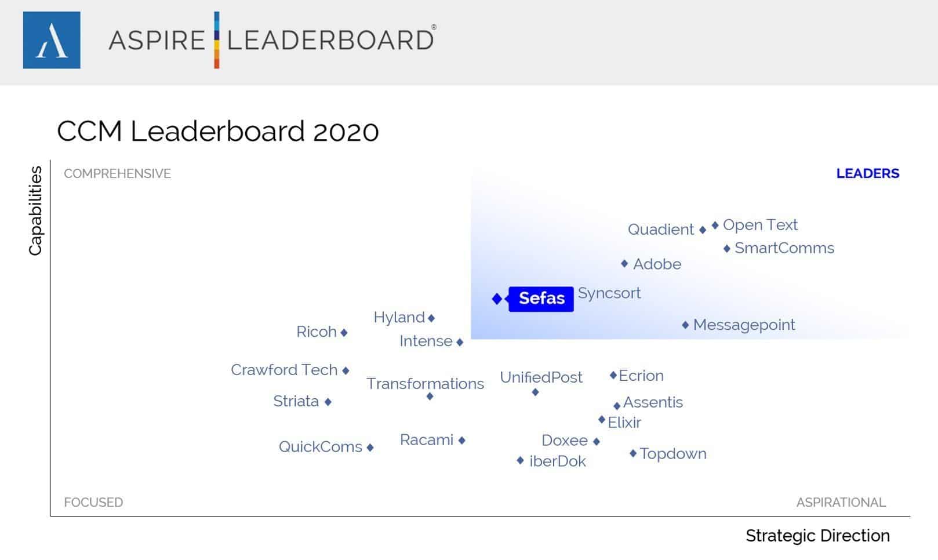Click the Adobe diamond marker
Image resolution: width=938 pixels, height=560 pixels.
[624, 264]
